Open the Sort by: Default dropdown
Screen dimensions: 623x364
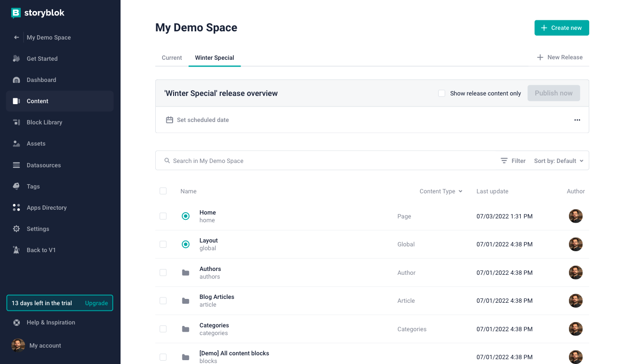click(558, 161)
